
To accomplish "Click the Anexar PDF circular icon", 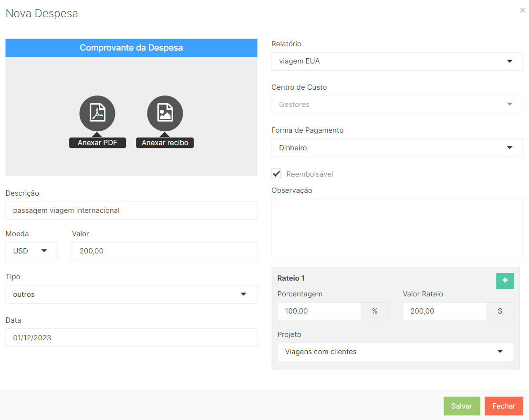I will [x=97, y=113].
